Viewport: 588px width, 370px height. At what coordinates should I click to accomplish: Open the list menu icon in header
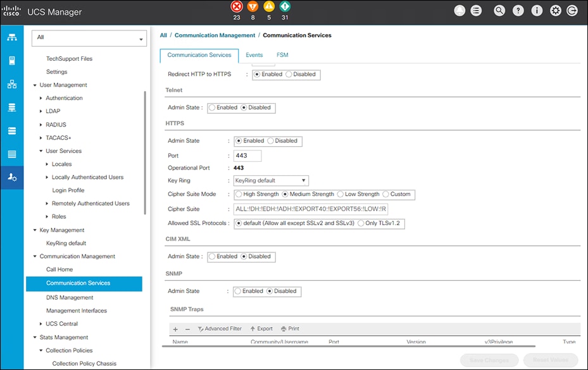(476, 11)
